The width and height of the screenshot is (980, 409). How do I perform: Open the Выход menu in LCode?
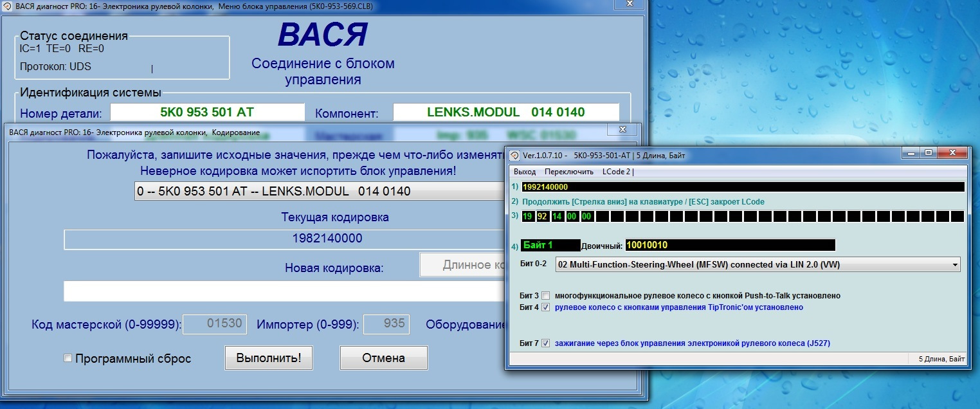point(525,172)
